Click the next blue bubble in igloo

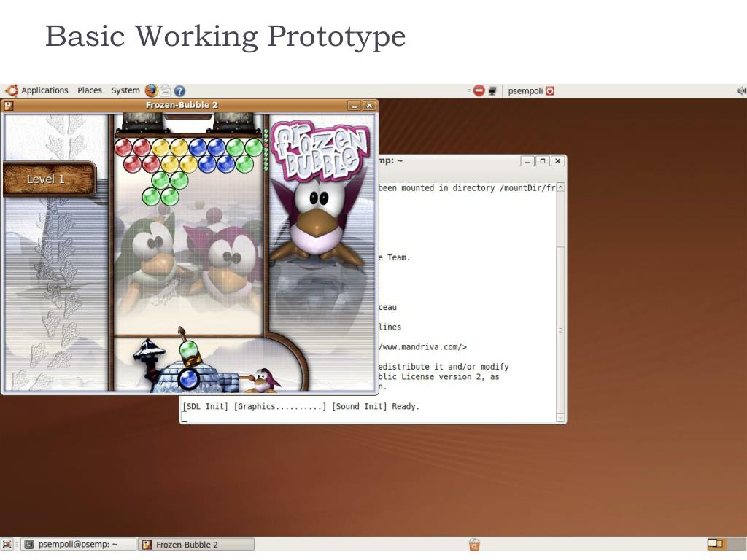click(x=189, y=379)
